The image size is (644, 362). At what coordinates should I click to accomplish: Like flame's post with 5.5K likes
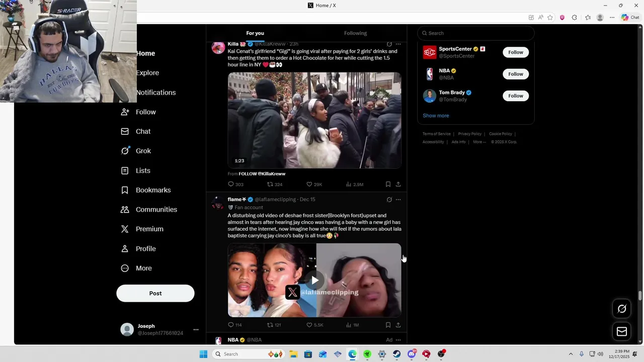pyautogui.click(x=315, y=325)
